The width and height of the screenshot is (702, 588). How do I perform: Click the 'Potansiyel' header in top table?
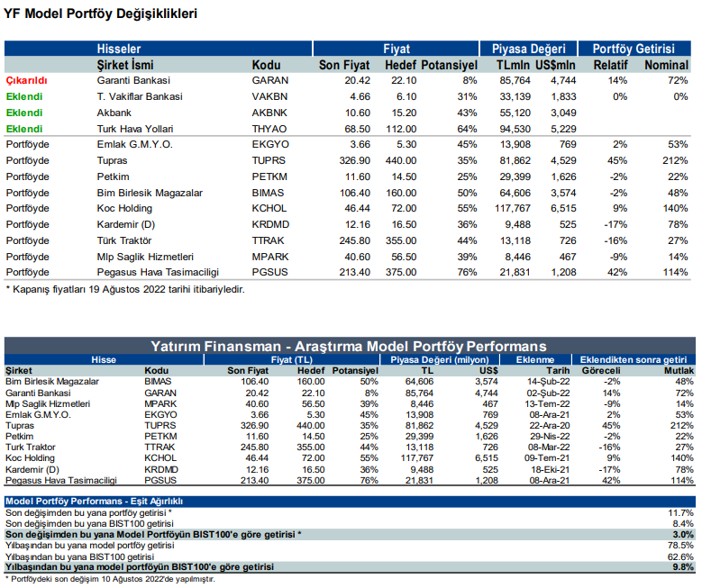tap(450, 66)
